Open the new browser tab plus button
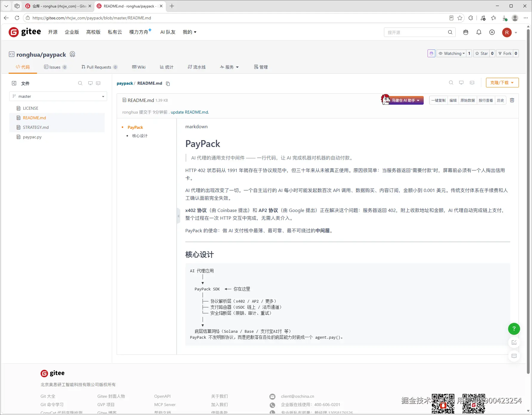 click(172, 6)
